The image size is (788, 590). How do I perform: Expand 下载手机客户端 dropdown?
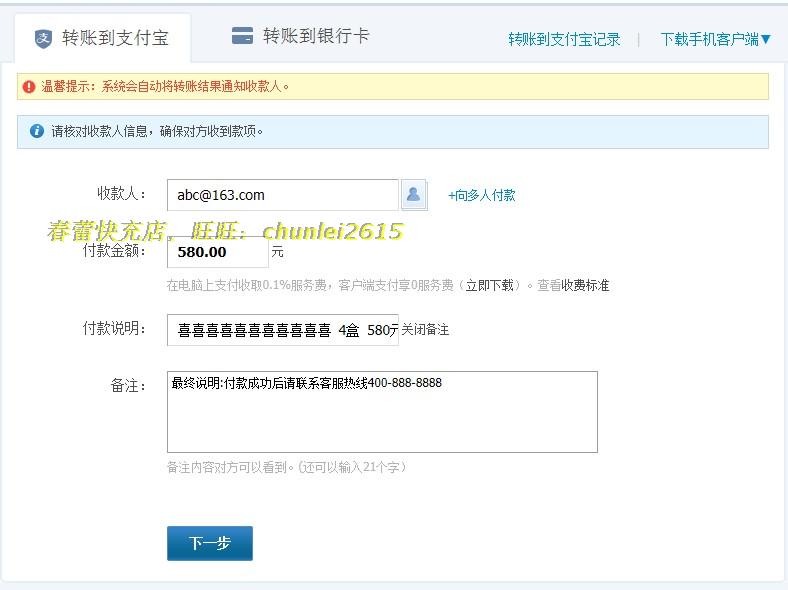tap(715, 39)
